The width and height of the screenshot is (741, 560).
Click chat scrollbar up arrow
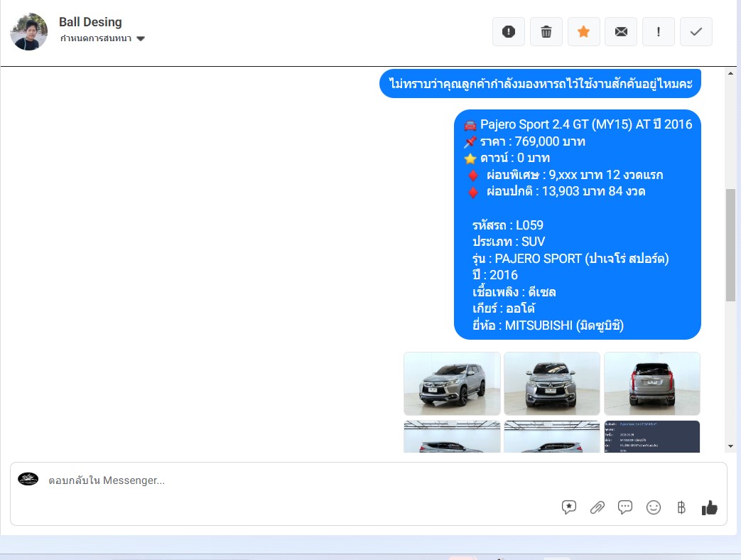coord(730,73)
